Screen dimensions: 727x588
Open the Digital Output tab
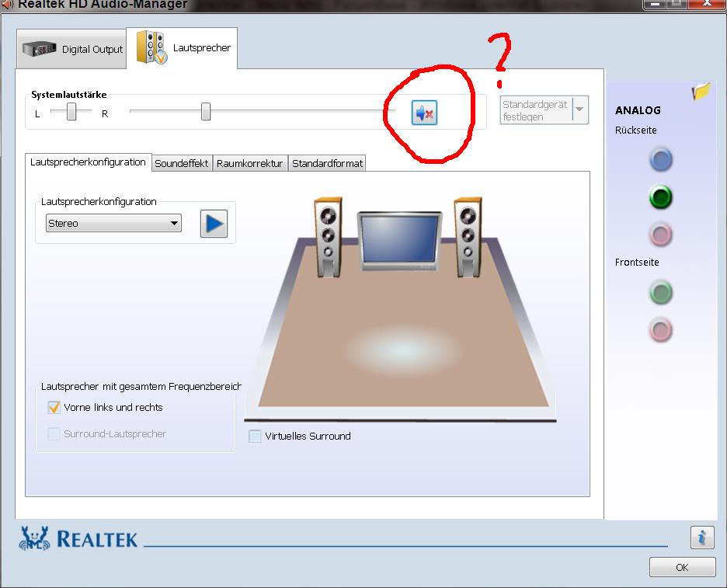pos(71,49)
